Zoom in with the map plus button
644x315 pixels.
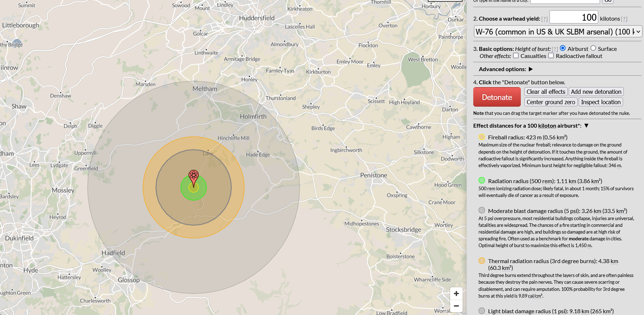tap(456, 293)
